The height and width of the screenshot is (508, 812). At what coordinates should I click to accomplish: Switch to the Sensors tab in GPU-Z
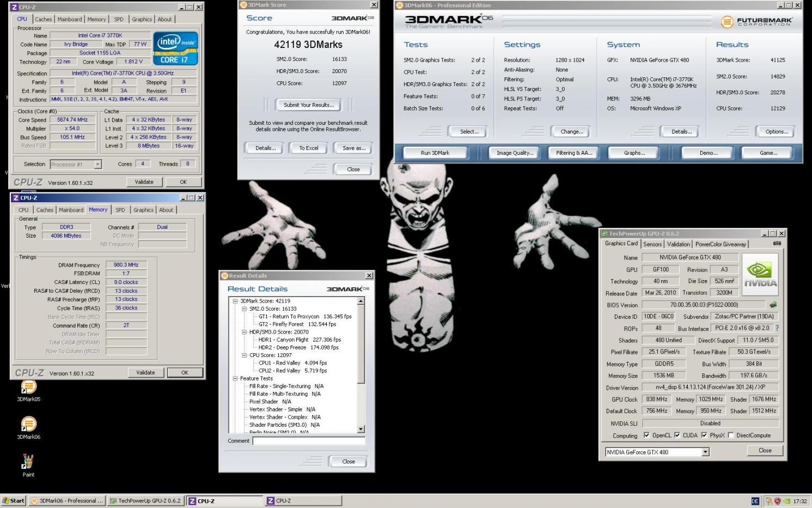[x=652, y=244]
